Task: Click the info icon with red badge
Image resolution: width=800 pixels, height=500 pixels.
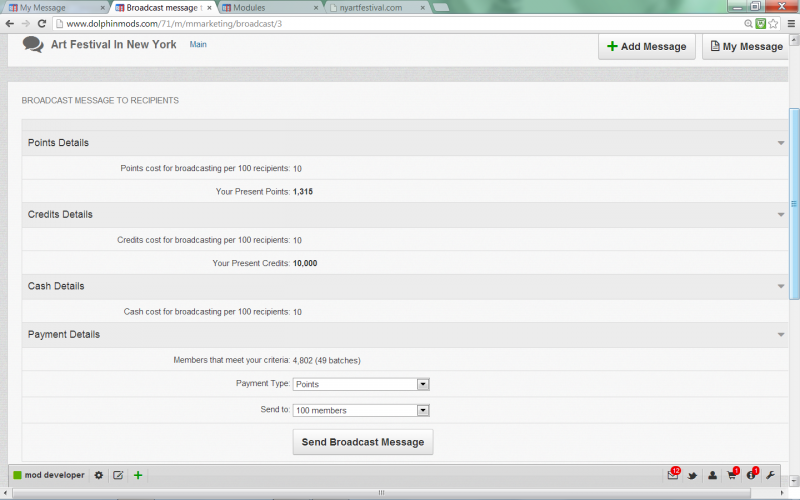Action: tap(752, 474)
